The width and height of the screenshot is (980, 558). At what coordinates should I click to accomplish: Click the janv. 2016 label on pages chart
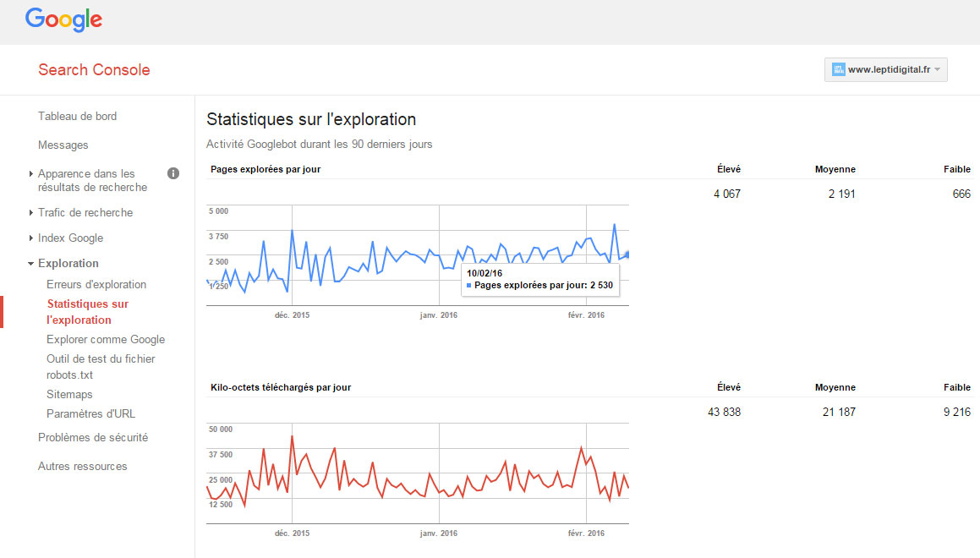pyautogui.click(x=439, y=315)
